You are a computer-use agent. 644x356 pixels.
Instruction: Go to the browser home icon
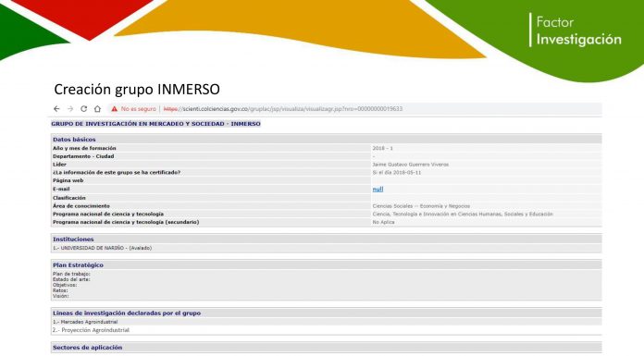pos(97,109)
